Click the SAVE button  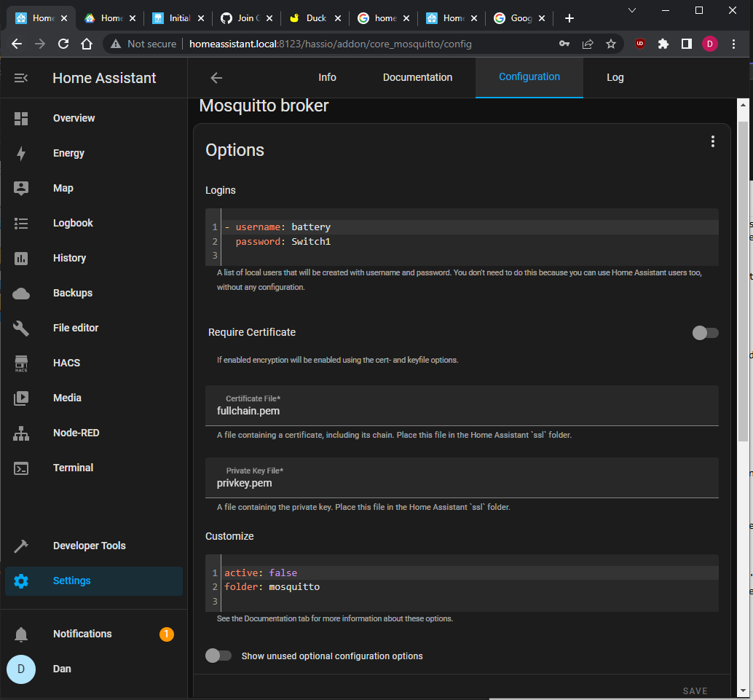click(x=695, y=691)
